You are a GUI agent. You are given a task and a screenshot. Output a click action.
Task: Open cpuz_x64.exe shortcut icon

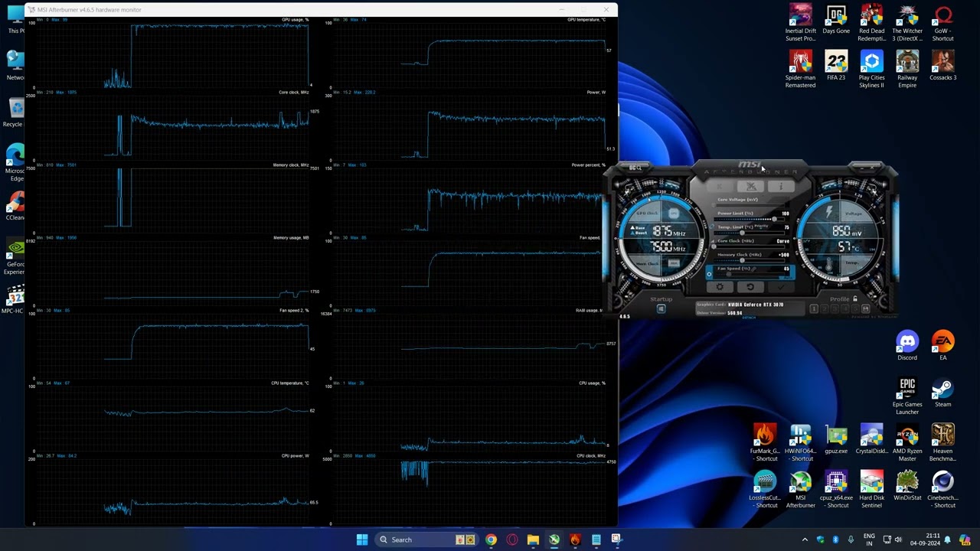[x=836, y=490]
